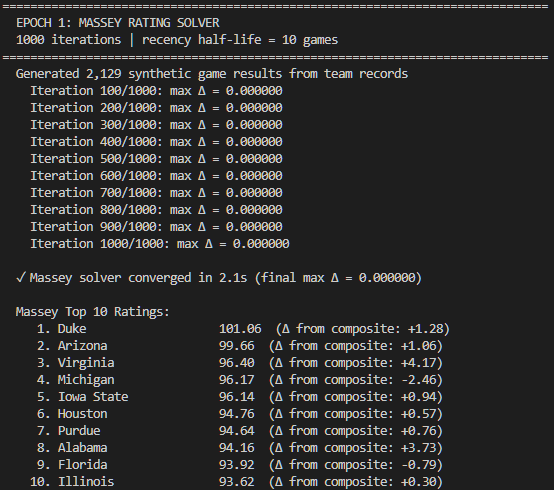Click the Purdue composite delta +0.76
This screenshot has width=554, height=490.
pos(418,431)
